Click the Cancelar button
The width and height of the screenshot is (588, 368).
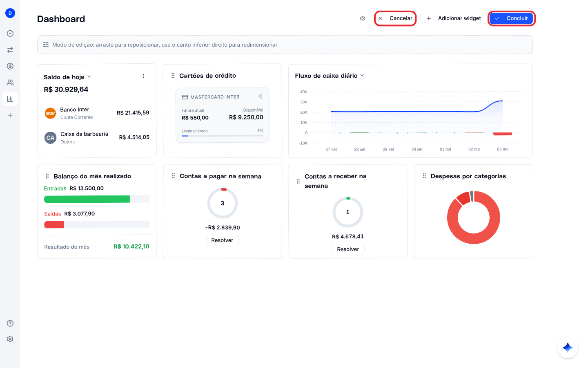pyautogui.click(x=395, y=18)
